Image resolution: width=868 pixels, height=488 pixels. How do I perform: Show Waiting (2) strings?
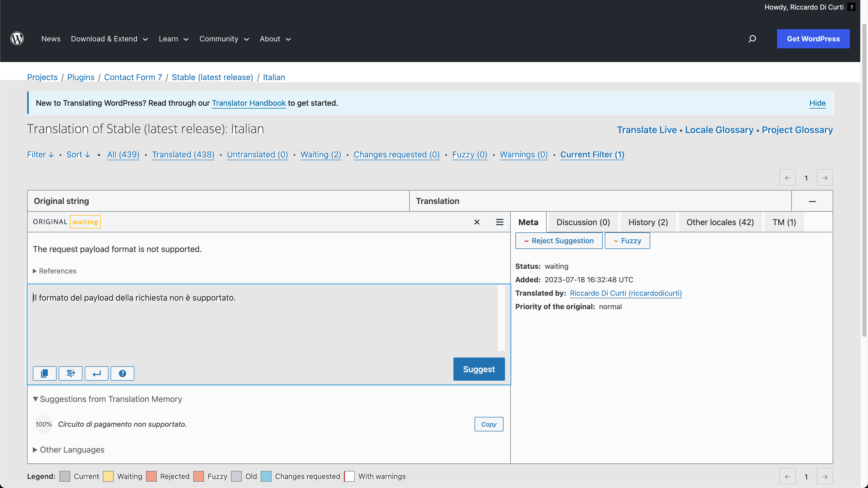click(321, 155)
